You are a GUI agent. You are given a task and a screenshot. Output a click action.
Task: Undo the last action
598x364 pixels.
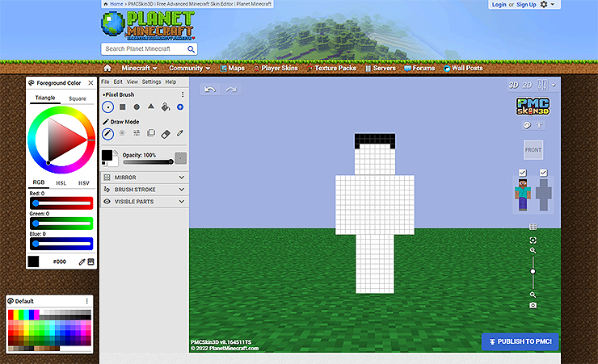click(x=210, y=90)
